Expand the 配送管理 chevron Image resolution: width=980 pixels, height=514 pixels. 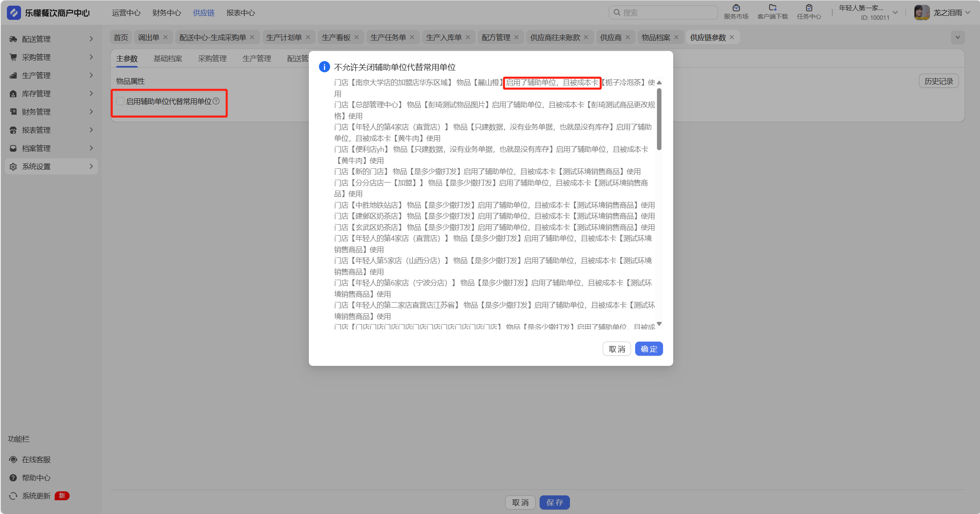tap(91, 39)
